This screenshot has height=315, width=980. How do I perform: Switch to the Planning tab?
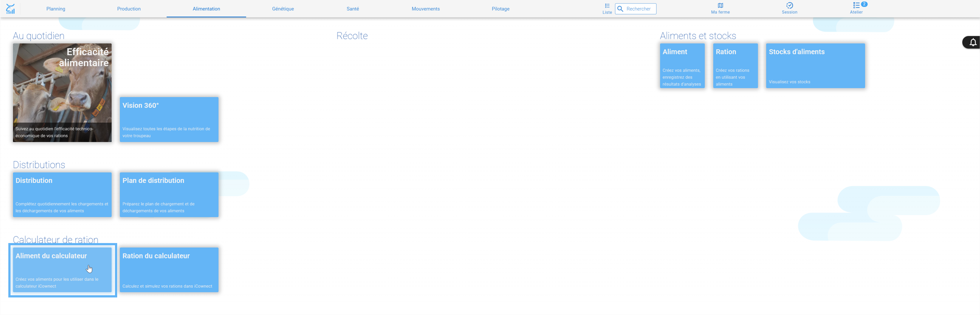(x=56, y=9)
